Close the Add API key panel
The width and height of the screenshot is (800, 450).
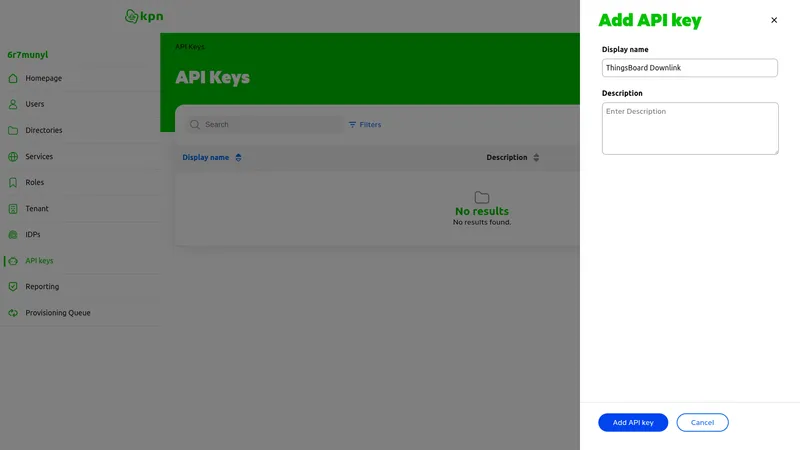[x=774, y=20]
